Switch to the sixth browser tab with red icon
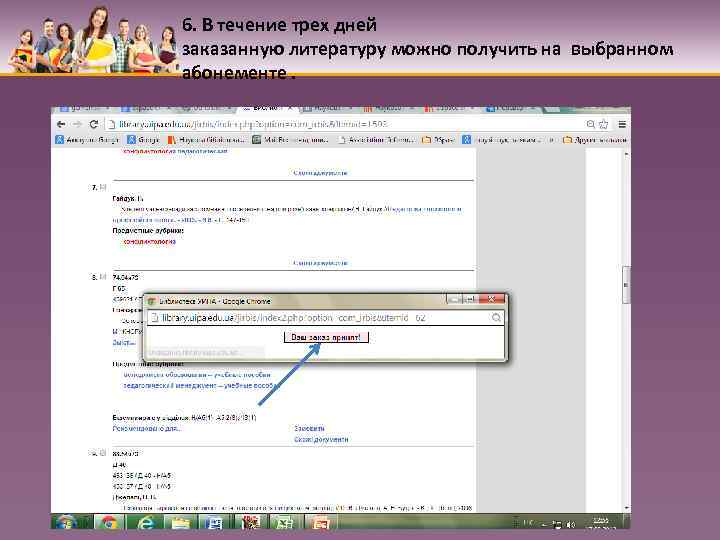The width and height of the screenshot is (720, 540). 387,109
